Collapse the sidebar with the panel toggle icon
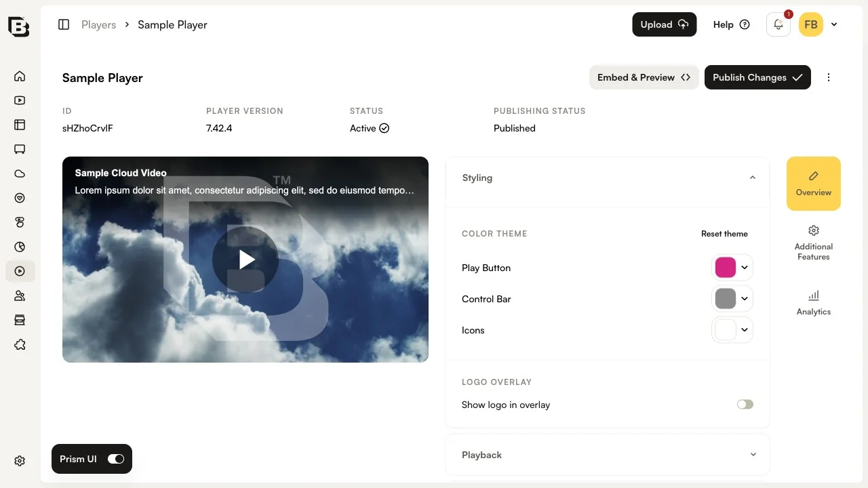 pyautogui.click(x=64, y=24)
